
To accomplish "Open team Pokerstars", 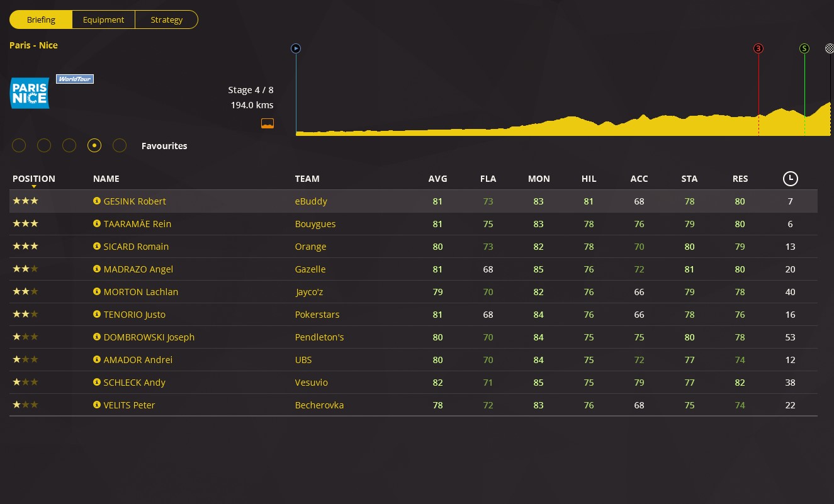I will (x=317, y=315).
